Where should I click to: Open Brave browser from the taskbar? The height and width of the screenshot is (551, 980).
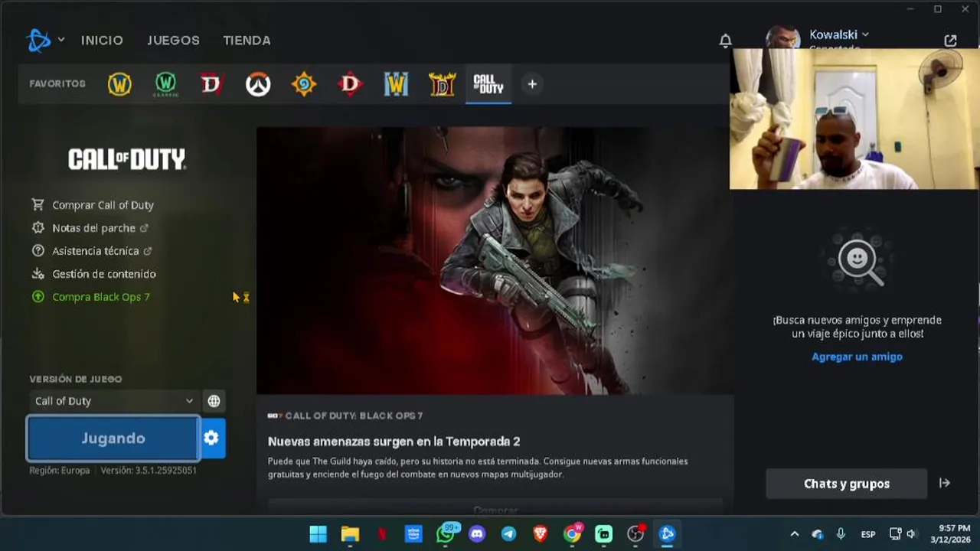(x=541, y=533)
